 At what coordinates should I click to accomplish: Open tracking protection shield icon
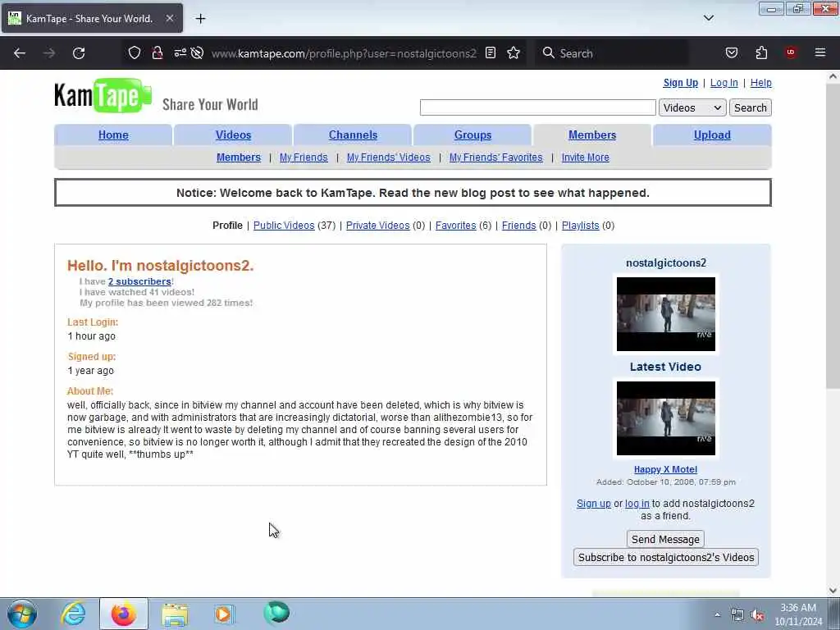[135, 52]
